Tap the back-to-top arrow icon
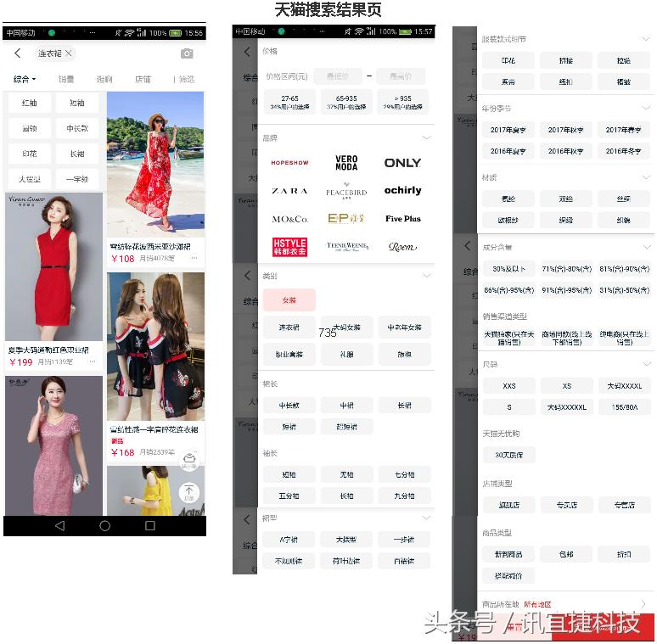Viewport: 657px width, 644px height. (189, 492)
